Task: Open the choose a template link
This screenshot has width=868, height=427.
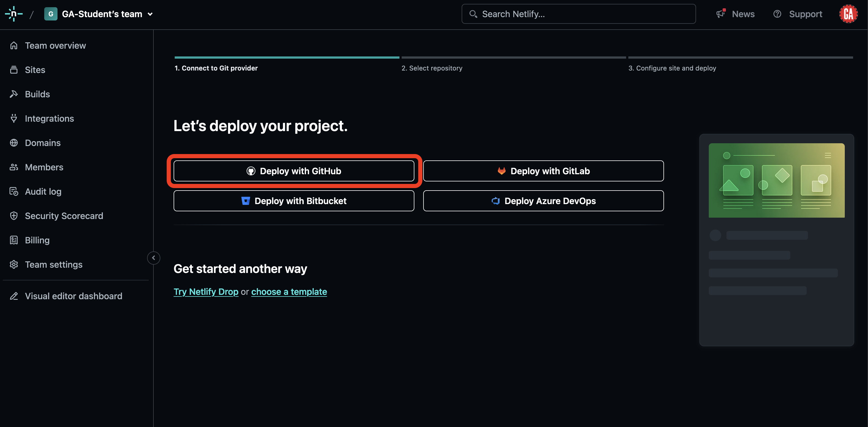Action: (x=289, y=291)
